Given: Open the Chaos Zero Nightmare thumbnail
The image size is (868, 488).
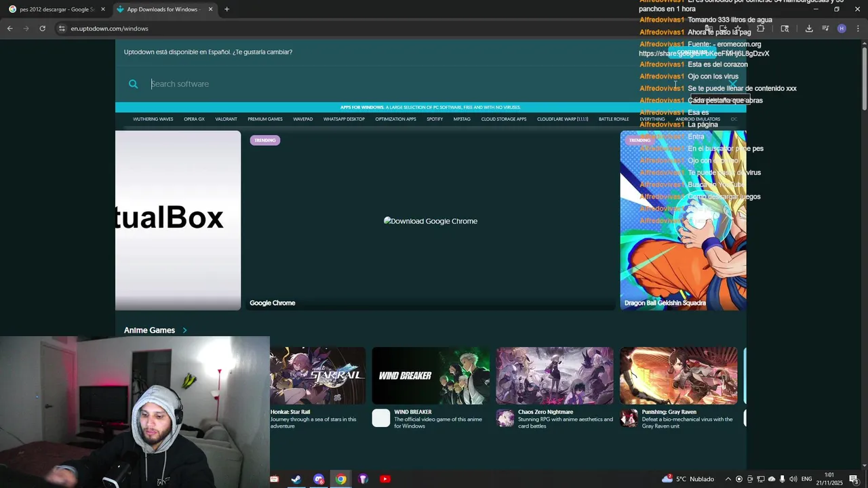Looking at the screenshot, I should 555,376.
